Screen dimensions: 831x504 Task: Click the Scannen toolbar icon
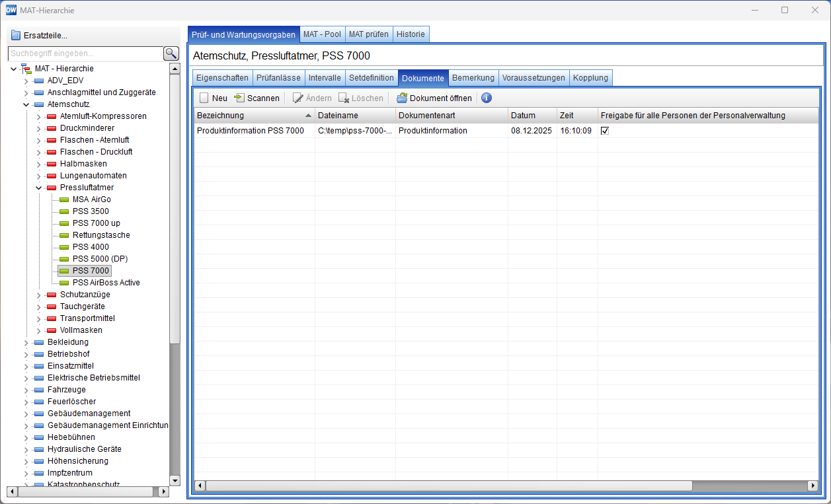pyautogui.click(x=239, y=98)
